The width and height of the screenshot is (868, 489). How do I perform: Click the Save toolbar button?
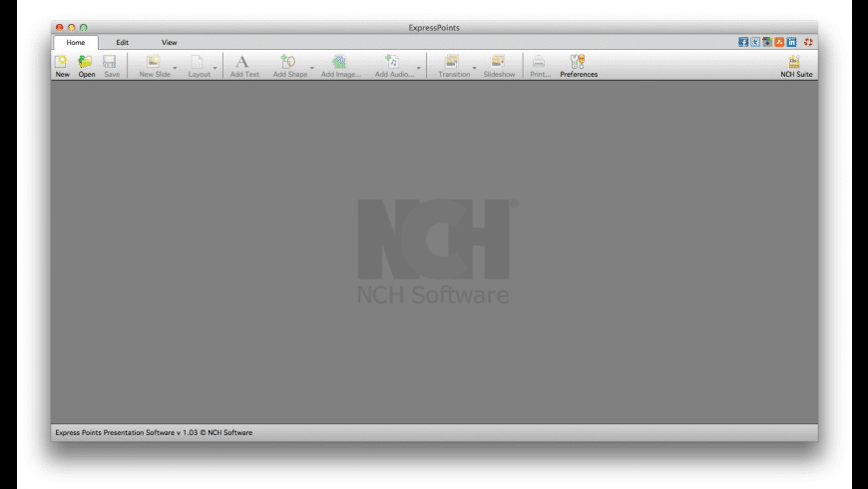[x=112, y=66]
